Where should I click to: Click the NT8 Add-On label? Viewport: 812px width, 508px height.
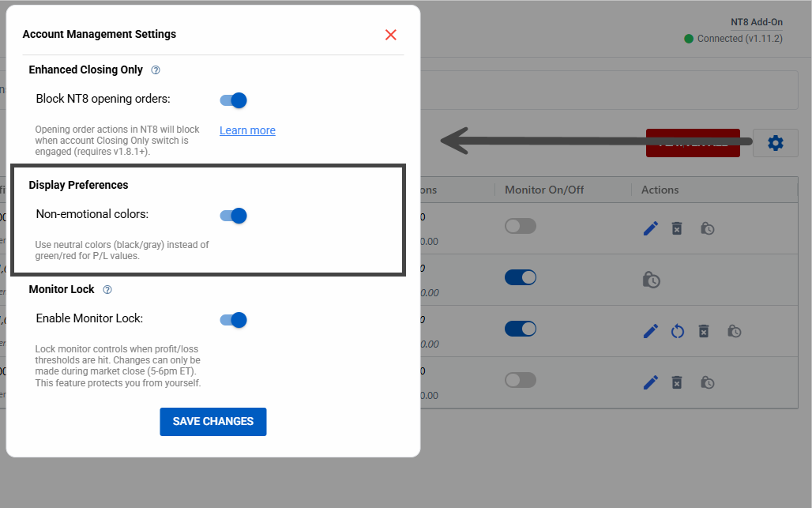click(756, 22)
